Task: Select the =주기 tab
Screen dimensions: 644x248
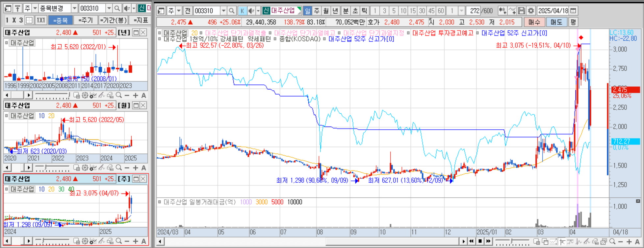Action: [86, 20]
